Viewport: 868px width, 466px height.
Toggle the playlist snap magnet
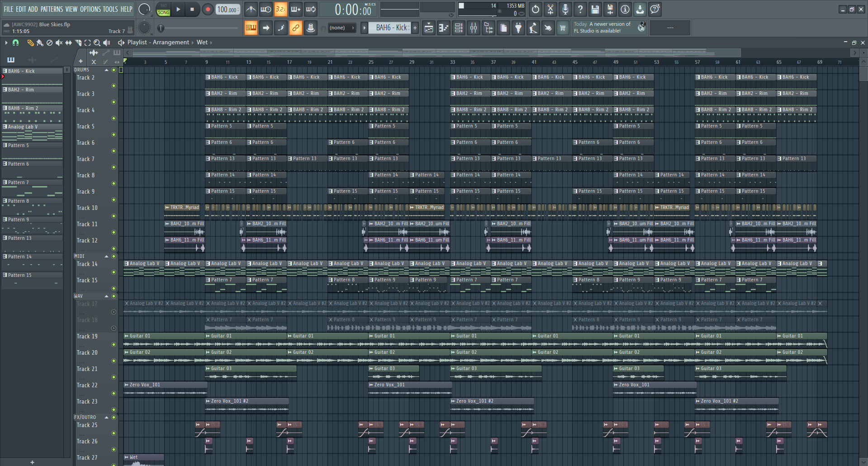15,43
